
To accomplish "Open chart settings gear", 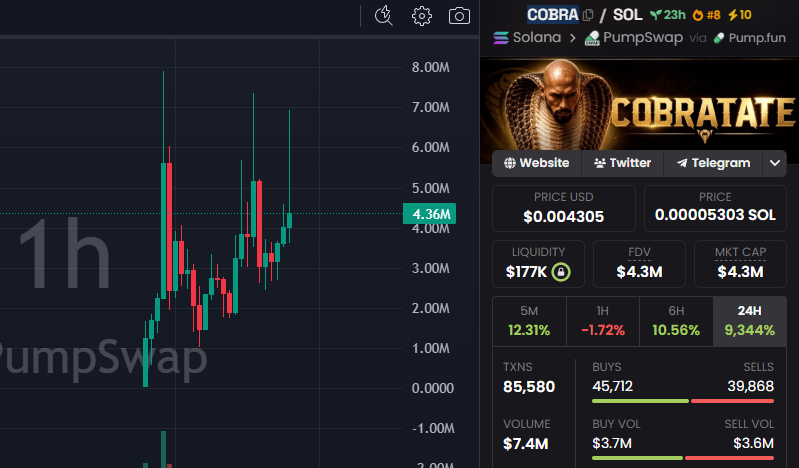I will 421,16.
